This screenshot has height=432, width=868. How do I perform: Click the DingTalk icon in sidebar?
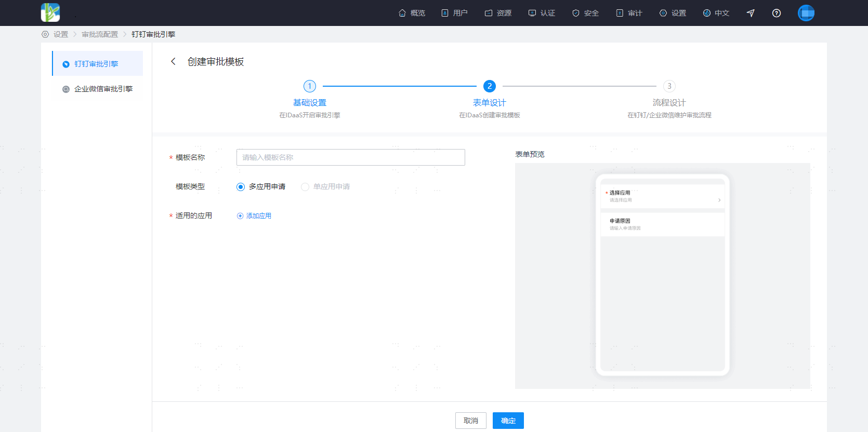point(66,64)
